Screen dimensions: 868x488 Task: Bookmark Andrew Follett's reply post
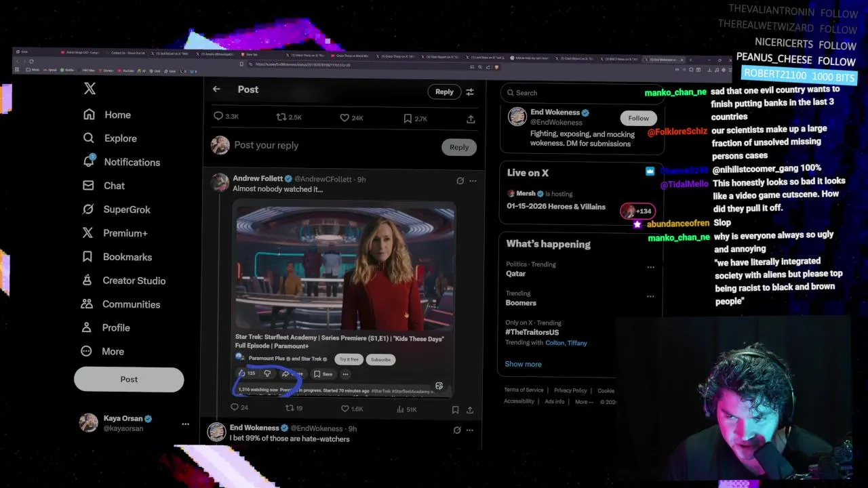click(455, 410)
